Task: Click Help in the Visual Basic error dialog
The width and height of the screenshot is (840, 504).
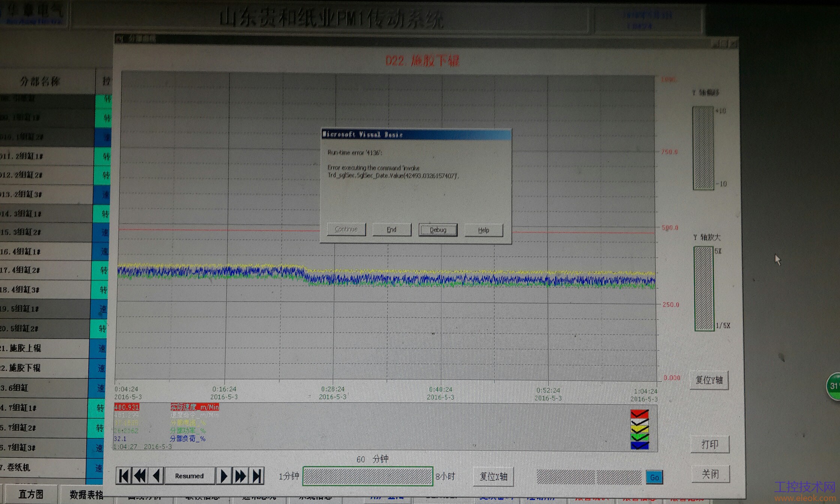Action: [484, 230]
